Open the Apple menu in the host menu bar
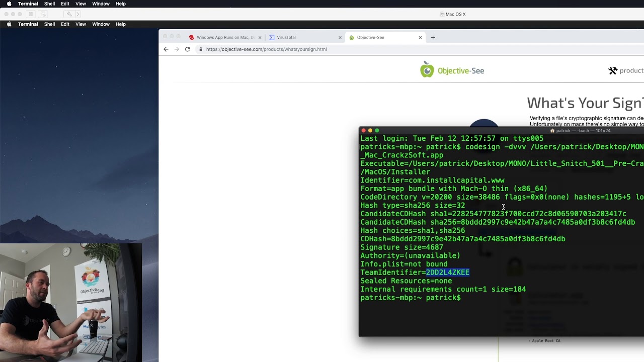Screen dimensions: 644x362 point(9,4)
